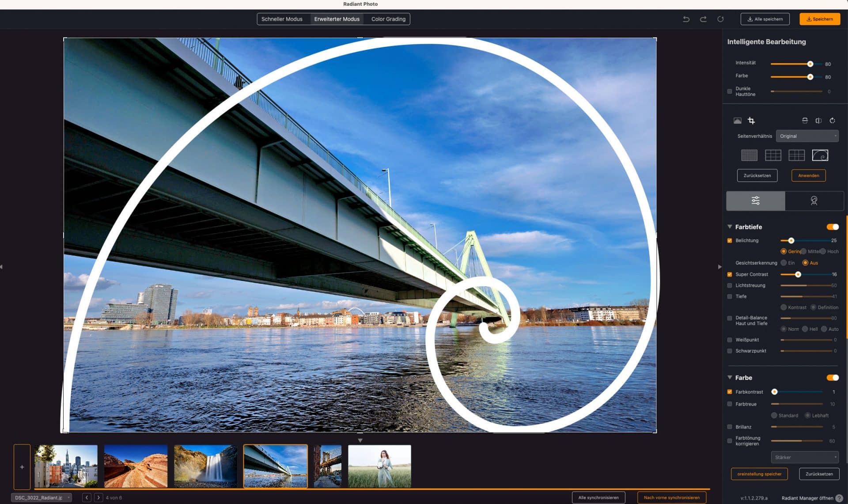Click Alle synchronisieren at the bottom
The height and width of the screenshot is (504, 848).
pyautogui.click(x=598, y=497)
